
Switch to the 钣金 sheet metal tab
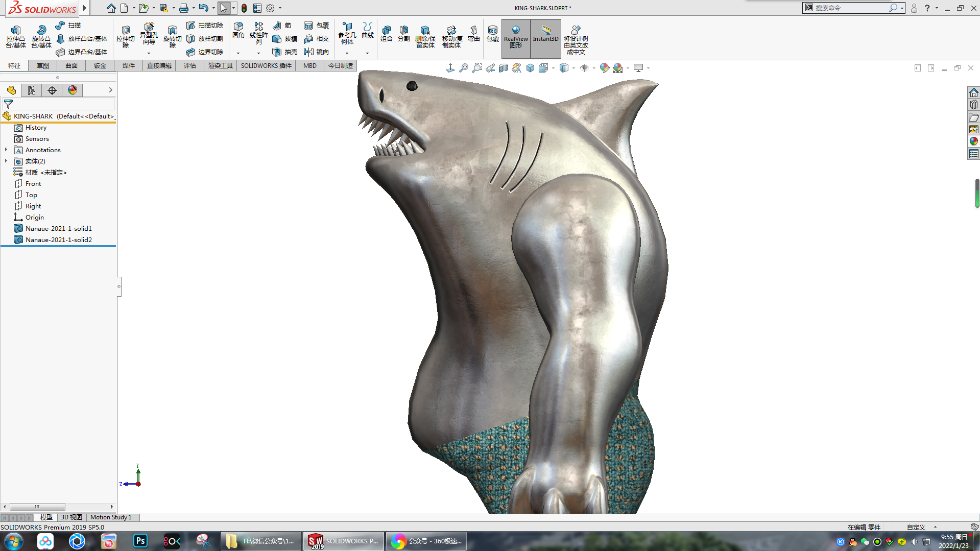(100, 65)
